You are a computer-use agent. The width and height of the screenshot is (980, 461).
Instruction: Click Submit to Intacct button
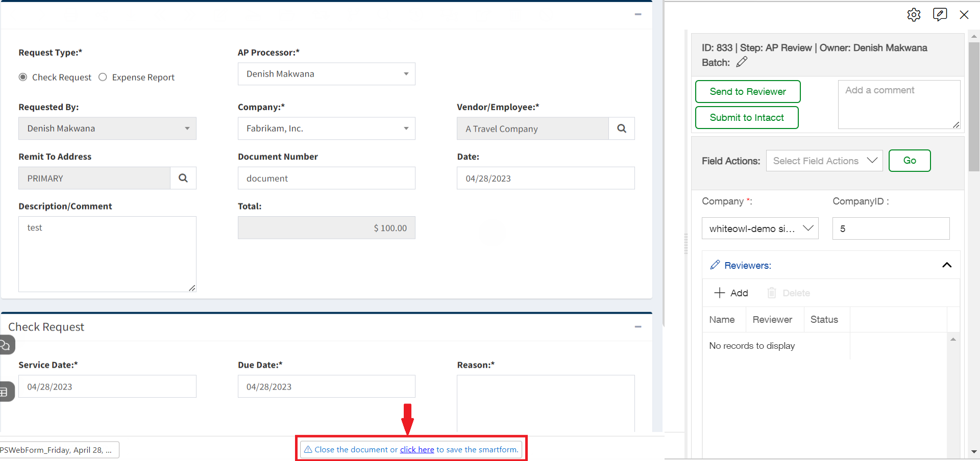point(747,117)
